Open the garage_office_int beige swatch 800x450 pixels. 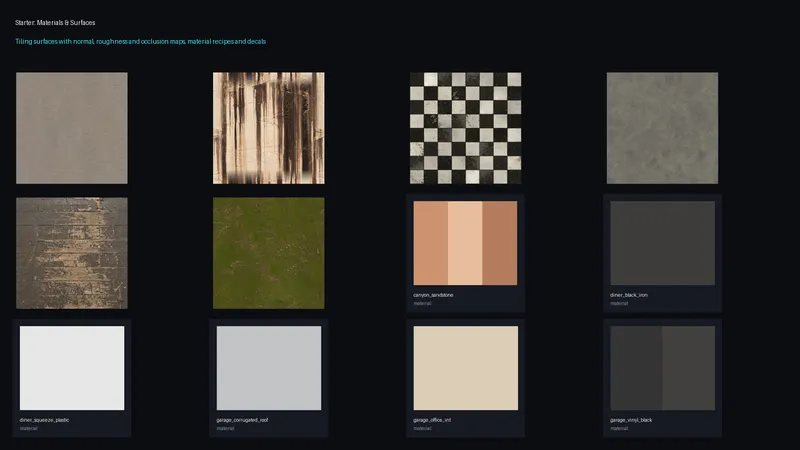465,368
